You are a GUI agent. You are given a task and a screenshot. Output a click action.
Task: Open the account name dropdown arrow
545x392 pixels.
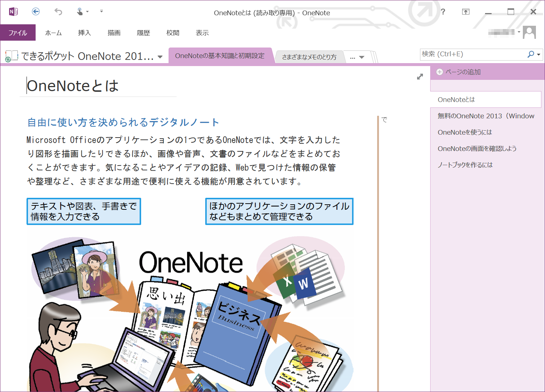(x=519, y=32)
